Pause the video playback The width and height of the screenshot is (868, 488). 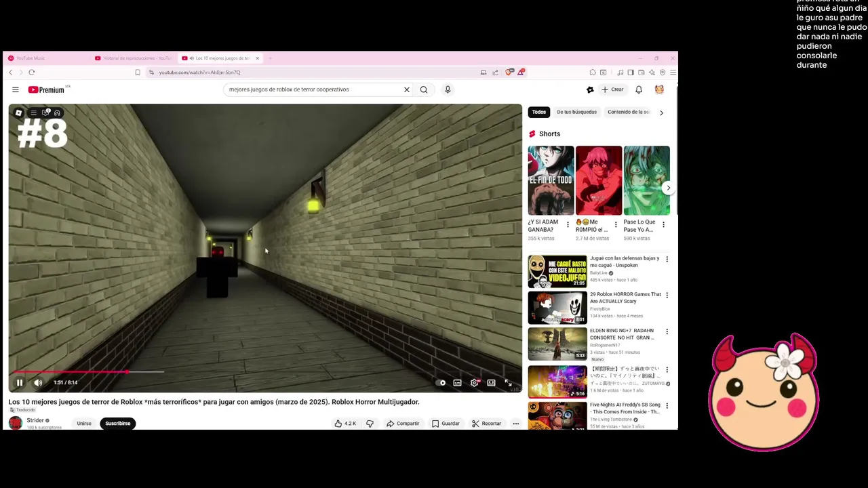coord(20,383)
